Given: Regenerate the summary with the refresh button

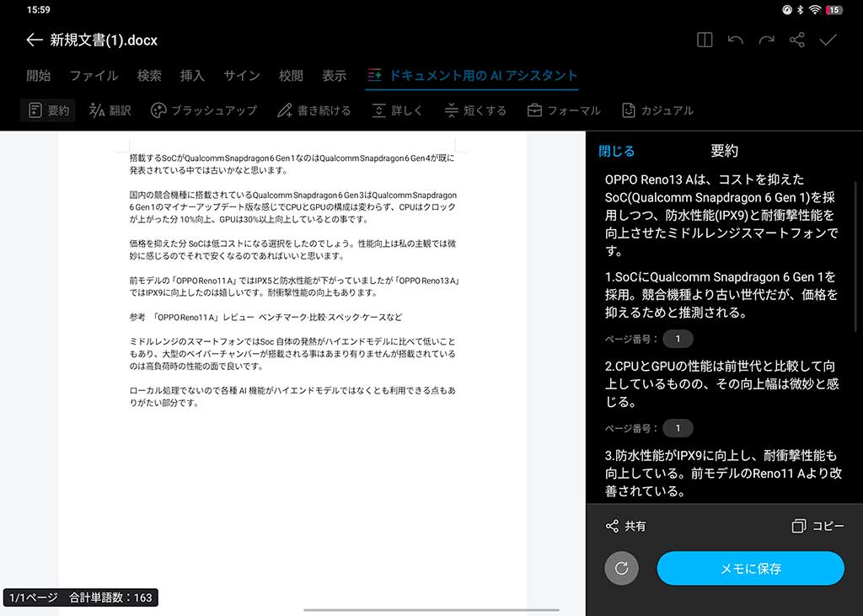Looking at the screenshot, I should coord(621,568).
